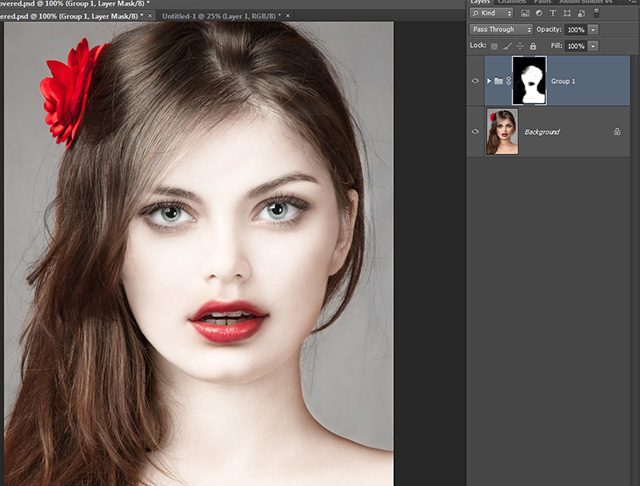640x486 pixels.
Task: Filter layers by pixel layer icon
Action: pyautogui.click(x=525, y=14)
